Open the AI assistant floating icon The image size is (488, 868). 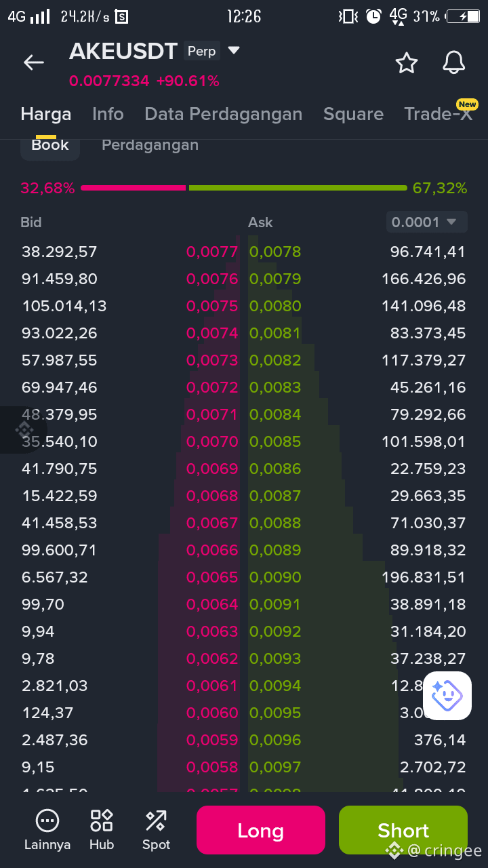(447, 696)
